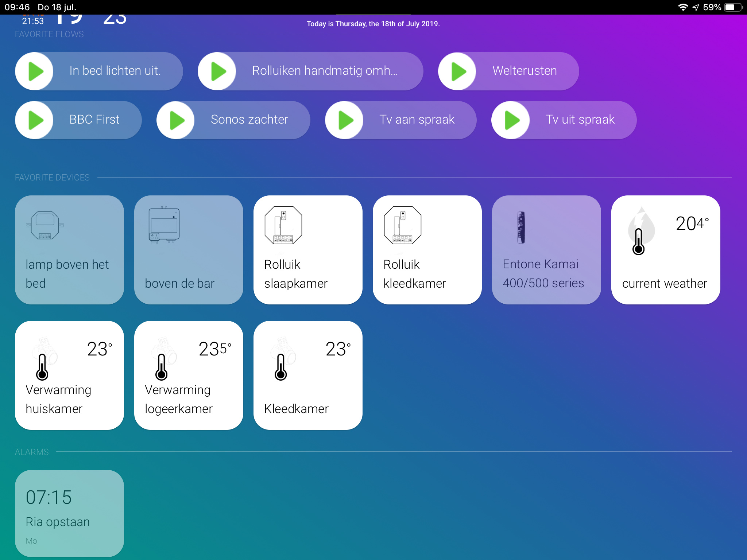The height and width of the screenshot is (560, 747).
Task: Run the 'Tv uit spraak' flow
Action: click(x=511, y=120)
